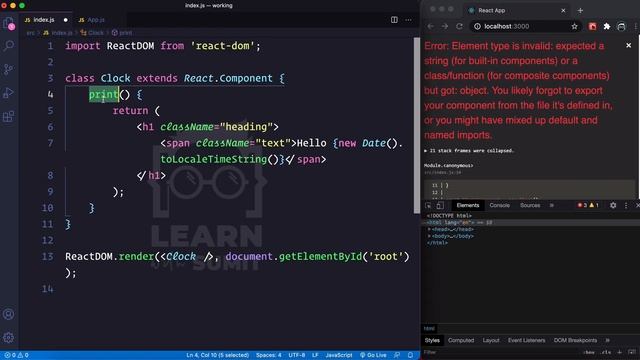
Task: Select the html lang element row
Action: click(x=531, y=222)
